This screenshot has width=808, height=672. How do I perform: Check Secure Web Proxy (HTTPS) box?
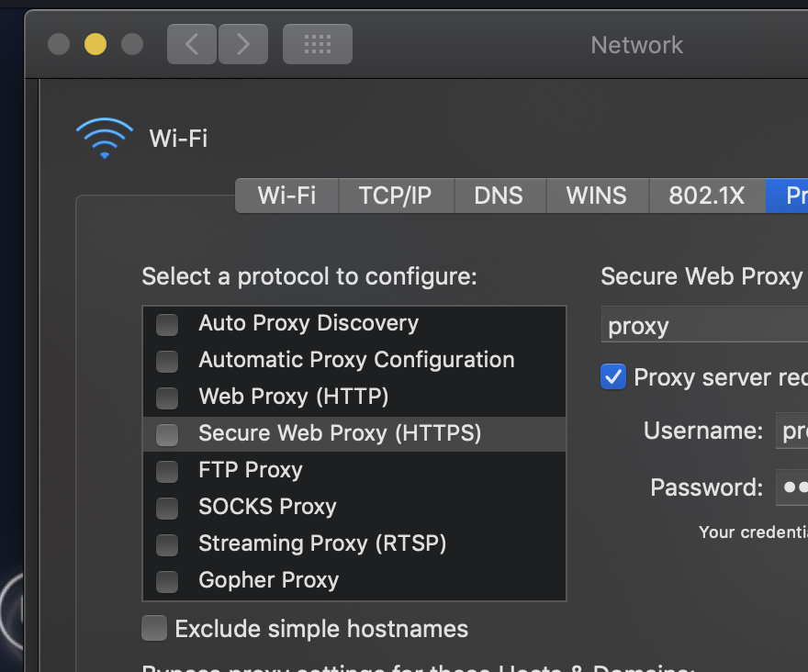click(167, 434)
